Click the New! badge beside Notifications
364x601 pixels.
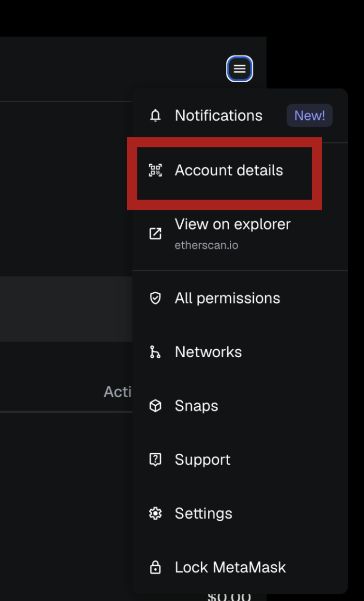[309, 115]
